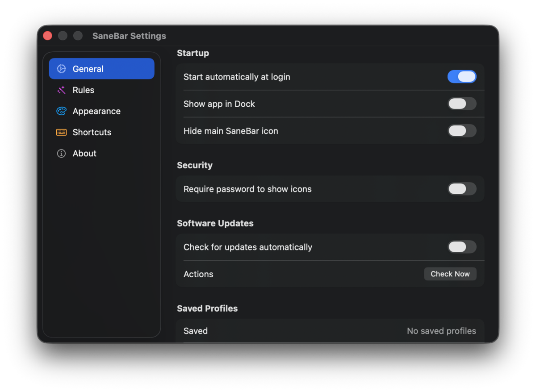Click the Security section heading
Viewport: 536px width, 392px height.
tap(195, 165)
